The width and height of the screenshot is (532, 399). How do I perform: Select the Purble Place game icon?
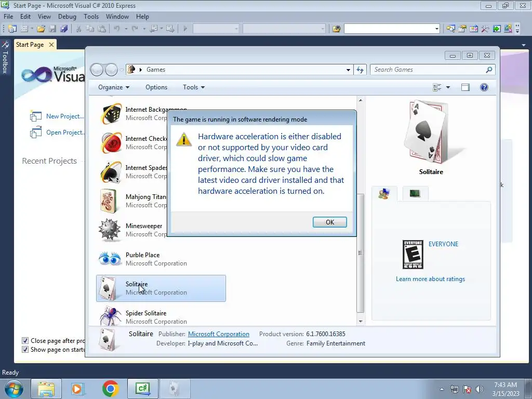pos(110,259)
